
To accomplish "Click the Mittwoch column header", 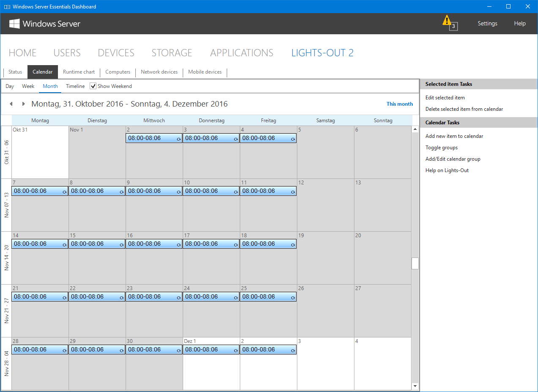I will pyautogui.click(x=154, y=121).
